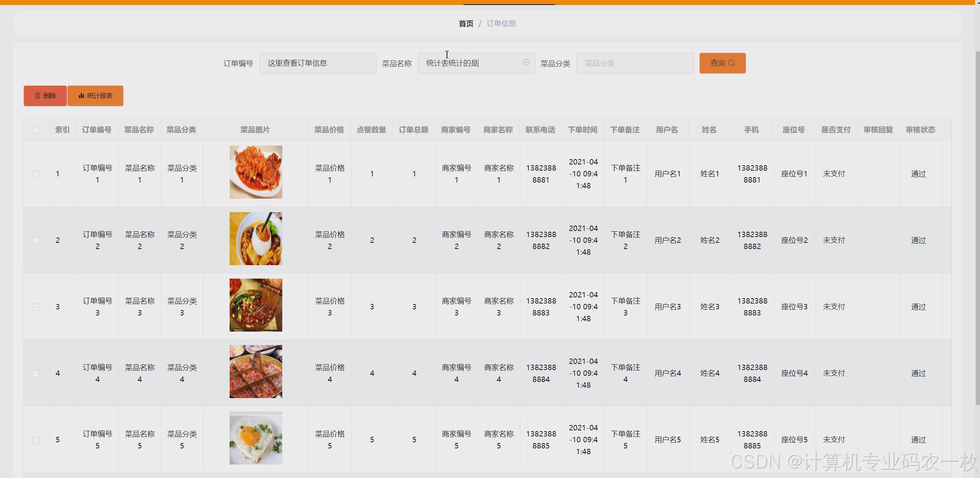Click the heart-shaped egg image in row 5
This screenshot has height=478, width=980.
pyautogui.click(x=256, y=438)
